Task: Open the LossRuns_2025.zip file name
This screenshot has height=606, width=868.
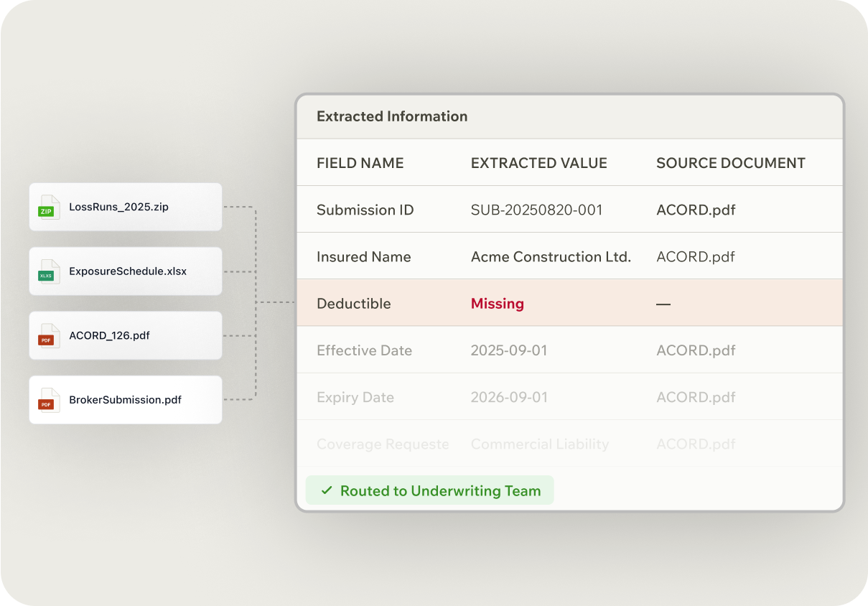Action: 119,207
